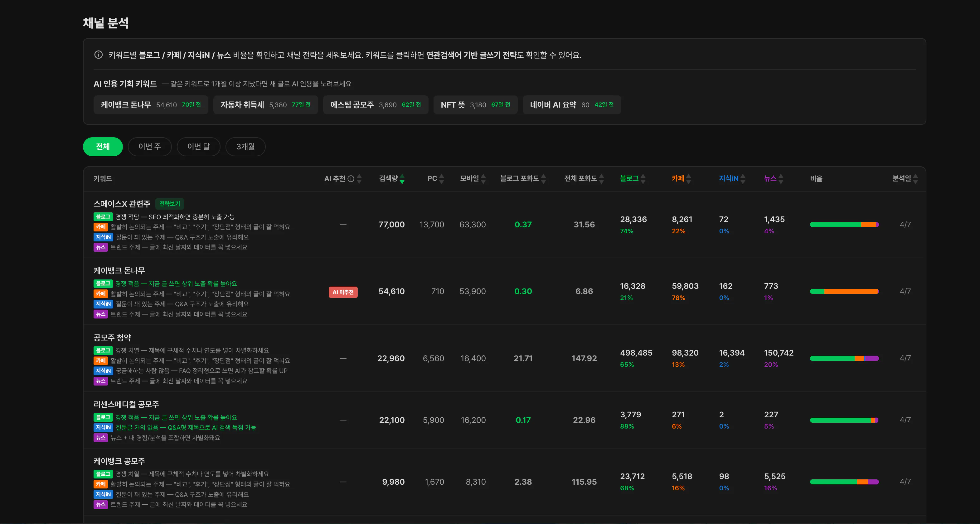
Task: Click the info icon next to AI 추천
Action: pos(351,179)
